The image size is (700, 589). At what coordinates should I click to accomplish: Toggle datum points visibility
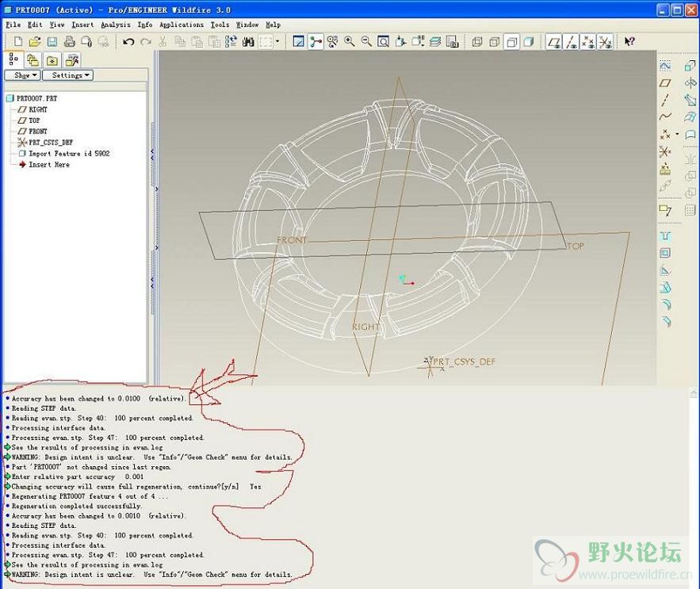(x=588, y=41)
